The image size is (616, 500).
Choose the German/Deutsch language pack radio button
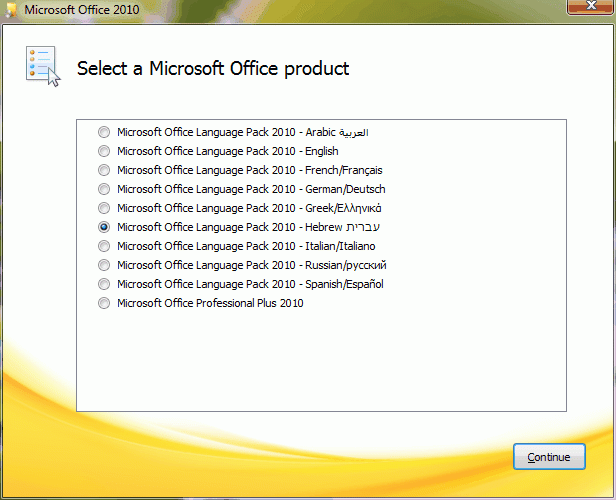point(104,189)
